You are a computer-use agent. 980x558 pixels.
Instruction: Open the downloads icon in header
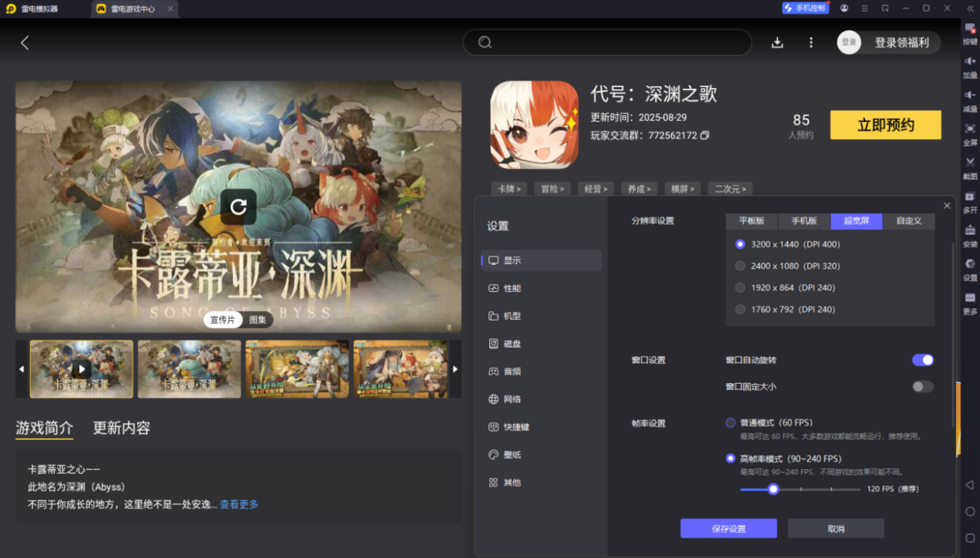click(x=778, y=43)
